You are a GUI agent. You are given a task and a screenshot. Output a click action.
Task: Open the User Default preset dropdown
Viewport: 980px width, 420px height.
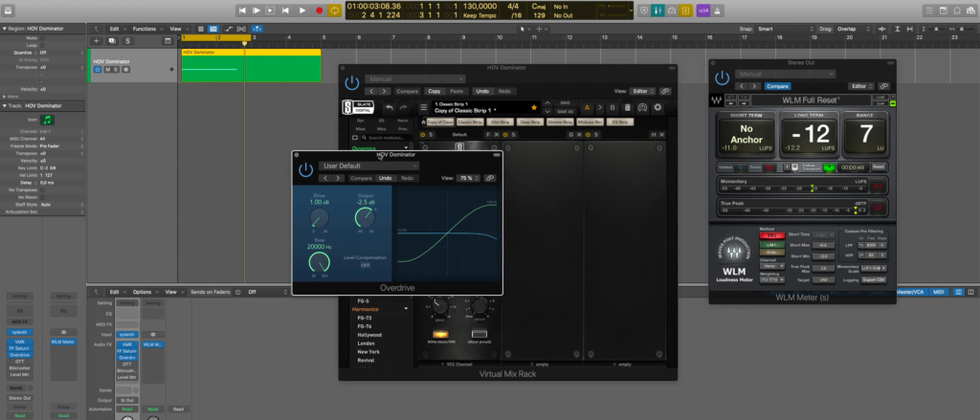(368, 166)
